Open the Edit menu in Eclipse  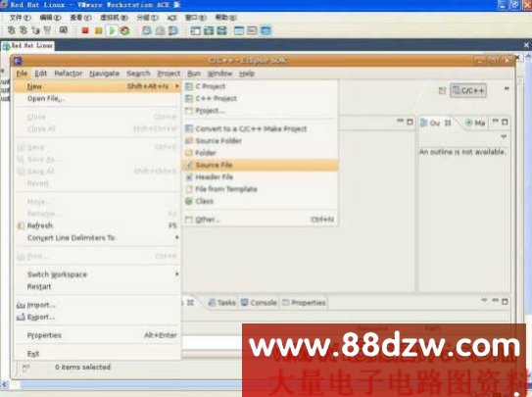point(41,74)
